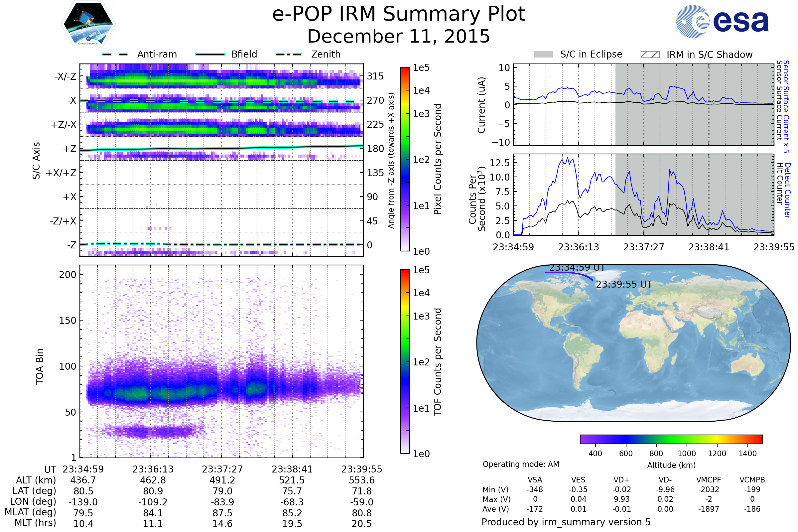
Task: Click the world map orbit track
Action: (x=570, y=272)
